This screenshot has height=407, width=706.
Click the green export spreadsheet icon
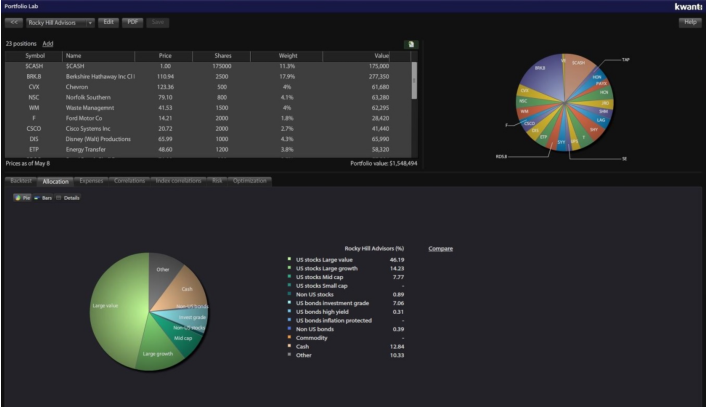click(x=411, y=44)
